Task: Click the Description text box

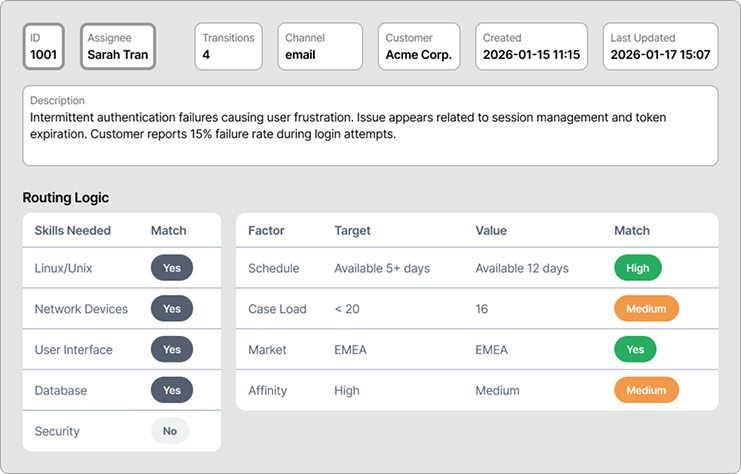Action: click(x=370, y=126)
